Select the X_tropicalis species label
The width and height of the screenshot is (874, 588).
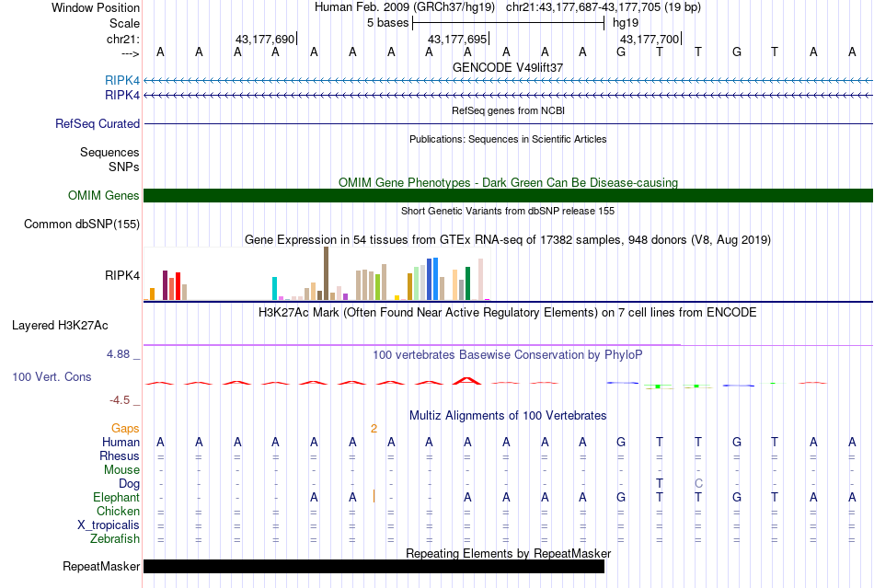pos(109,525)
